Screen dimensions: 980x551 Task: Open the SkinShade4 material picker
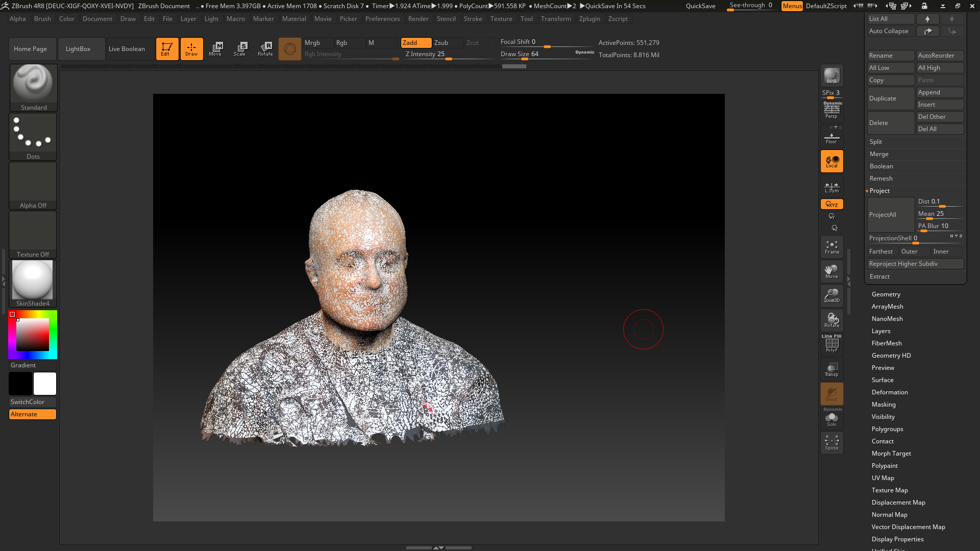[33, 283]
